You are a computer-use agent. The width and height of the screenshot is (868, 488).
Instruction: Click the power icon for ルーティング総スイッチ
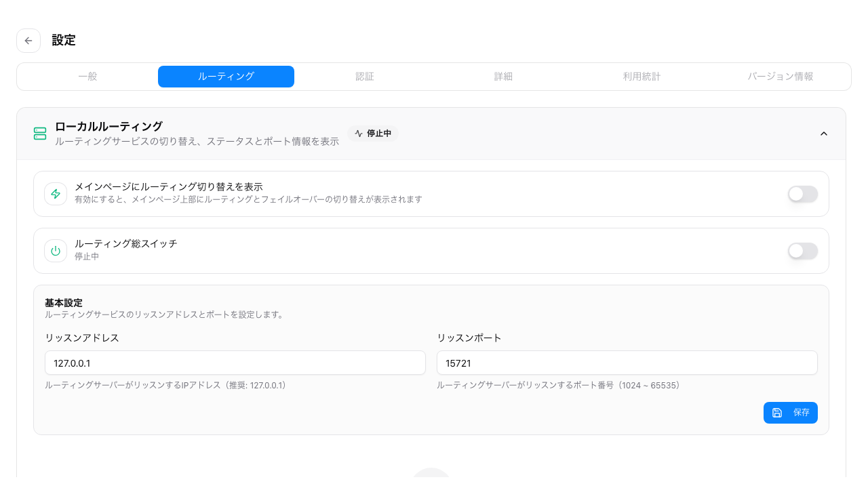56,251
